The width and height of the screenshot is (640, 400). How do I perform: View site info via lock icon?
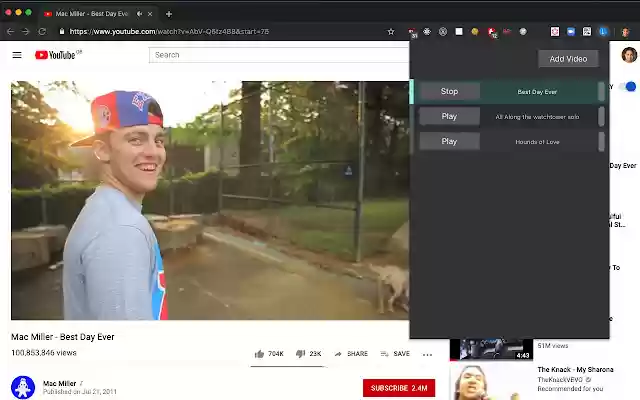point(62,31)
